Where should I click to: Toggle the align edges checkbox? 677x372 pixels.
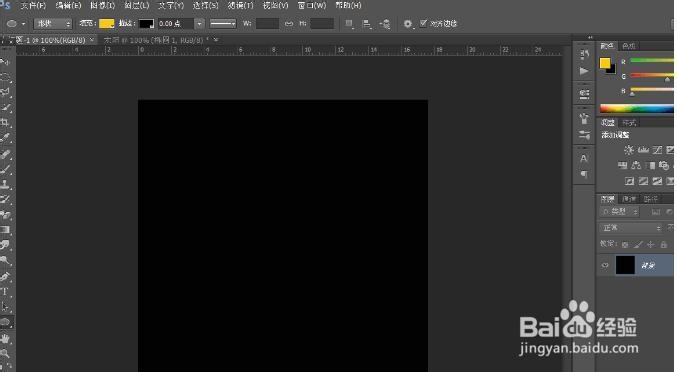(424, 23)
